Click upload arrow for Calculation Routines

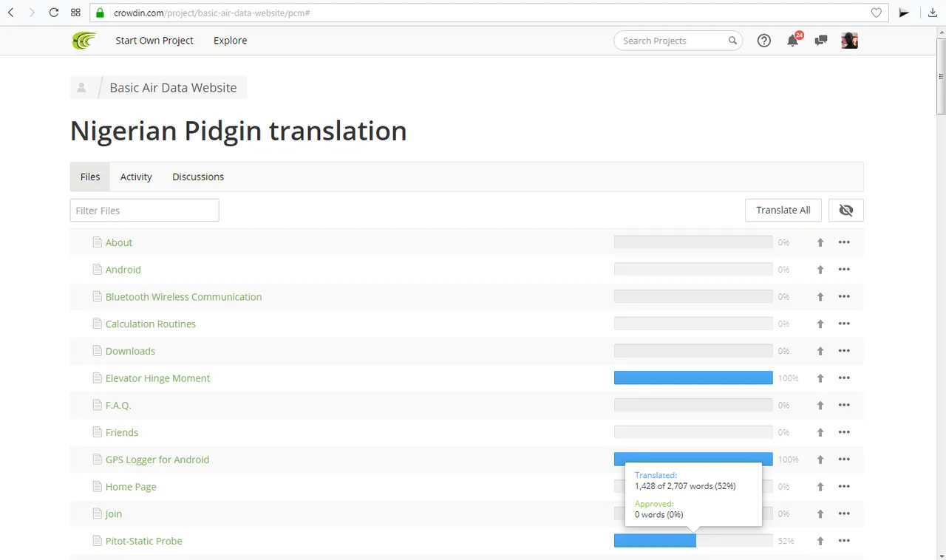coord(820,324)
